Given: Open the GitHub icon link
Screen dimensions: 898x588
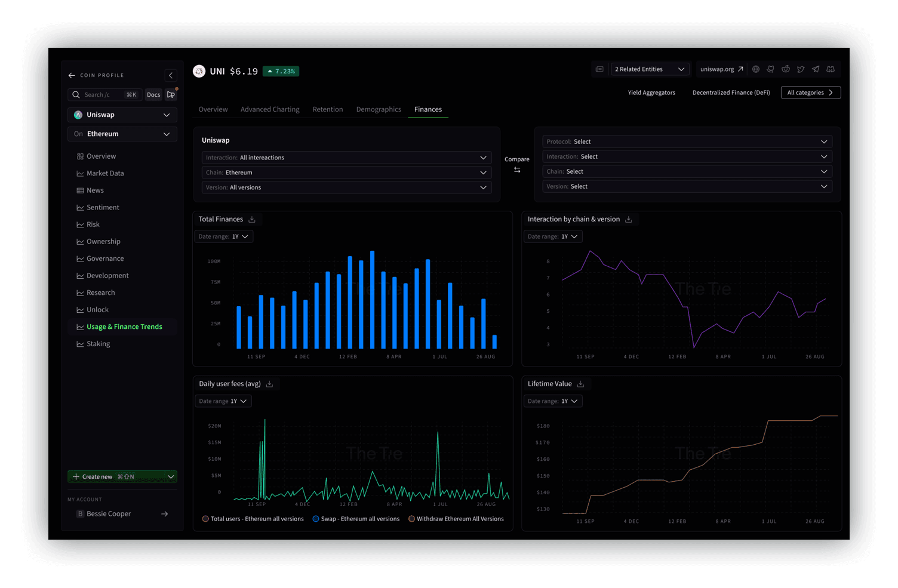Looking at the screenshot, I should (x=771, y=69).
